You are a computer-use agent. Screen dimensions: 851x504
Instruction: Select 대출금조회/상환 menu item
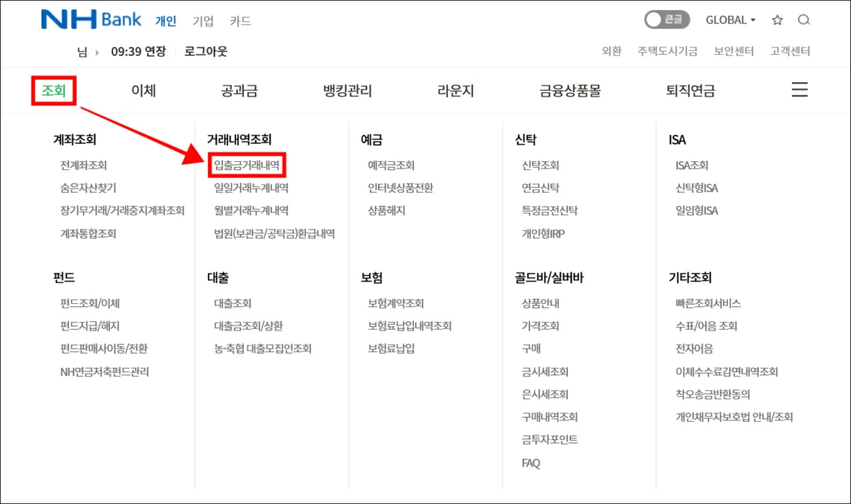pos(248,326)
